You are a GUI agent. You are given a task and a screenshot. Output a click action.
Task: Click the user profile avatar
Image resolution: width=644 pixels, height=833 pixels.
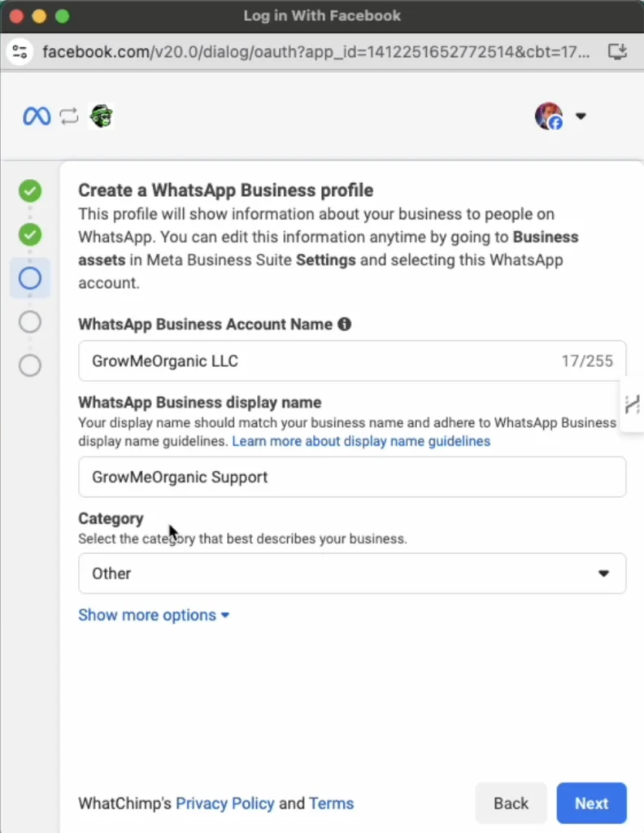[548, 116]
